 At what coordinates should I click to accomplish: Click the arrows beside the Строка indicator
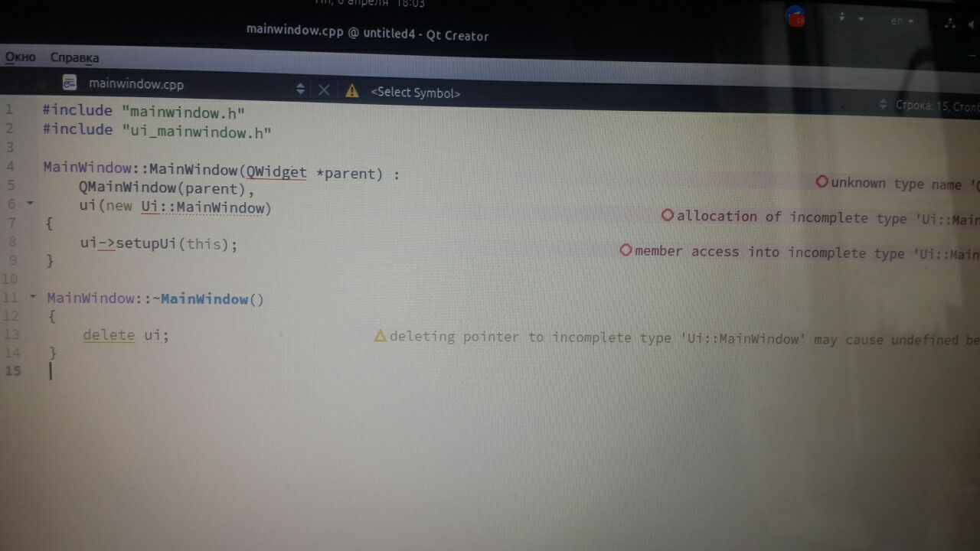[x=884, y=104]
